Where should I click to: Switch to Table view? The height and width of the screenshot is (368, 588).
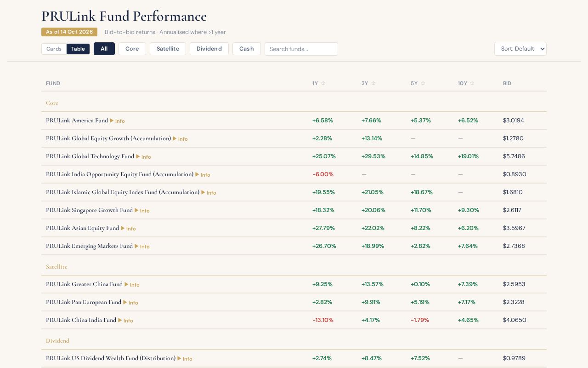coord(78,49)
